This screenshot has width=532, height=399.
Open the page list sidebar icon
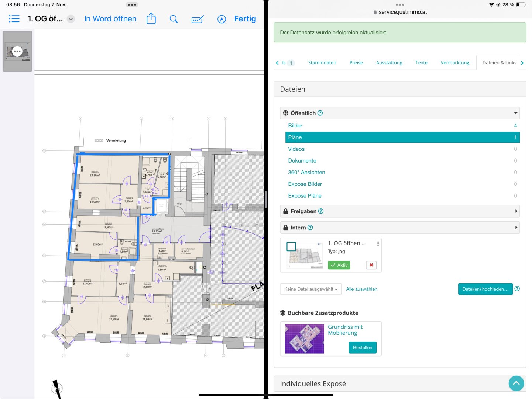click(x=14, y=19)
